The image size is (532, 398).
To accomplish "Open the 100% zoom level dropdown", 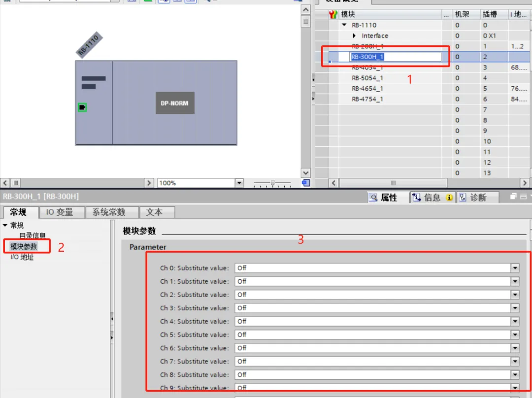I will click(x=239, y=183).
